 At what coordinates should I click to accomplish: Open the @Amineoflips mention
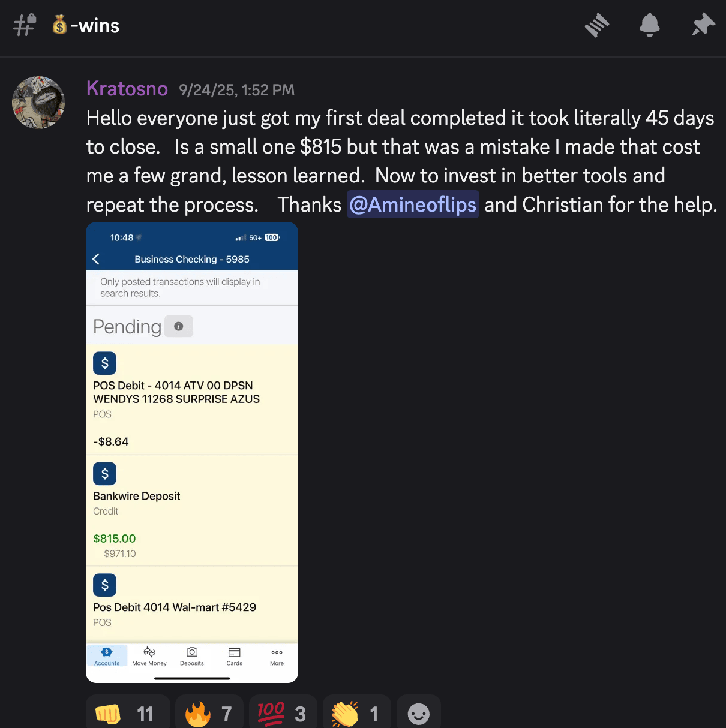point(413,204)
